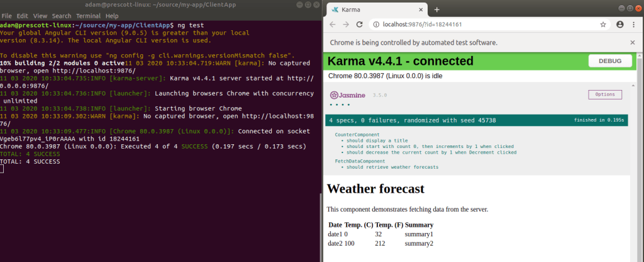The height and width of the screenshot is (262, 644).
Task: Open the Chrome three-dot menu
Action: [x=633, y=25]
